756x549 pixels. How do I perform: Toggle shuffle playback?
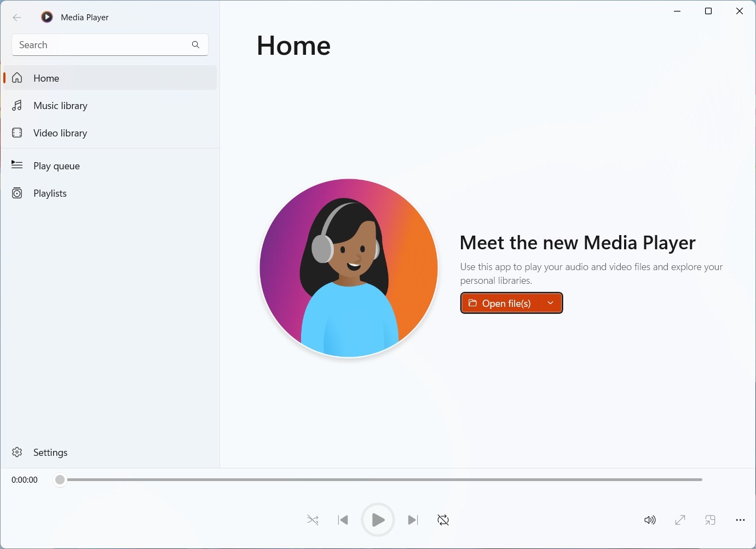tap(313, 520)
